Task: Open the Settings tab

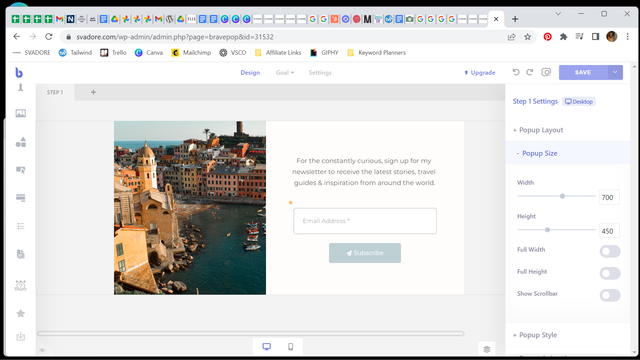Action: click(x=320, y=72)
